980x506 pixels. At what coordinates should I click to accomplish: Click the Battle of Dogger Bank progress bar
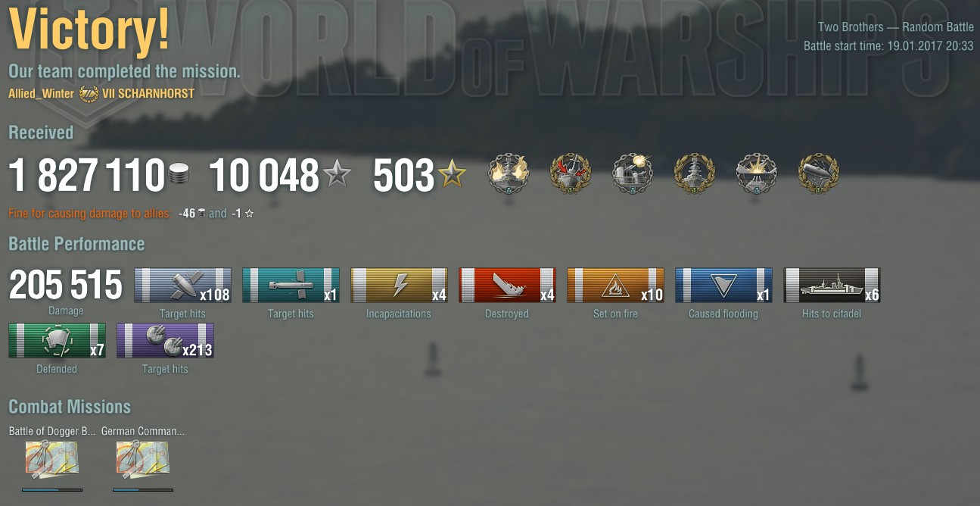(x=52, y=489)
